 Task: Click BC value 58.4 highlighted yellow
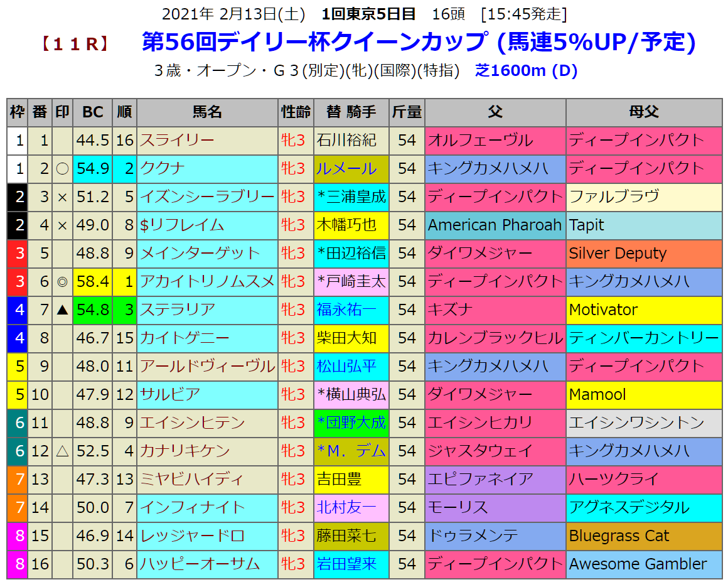(x=93, y=281)
